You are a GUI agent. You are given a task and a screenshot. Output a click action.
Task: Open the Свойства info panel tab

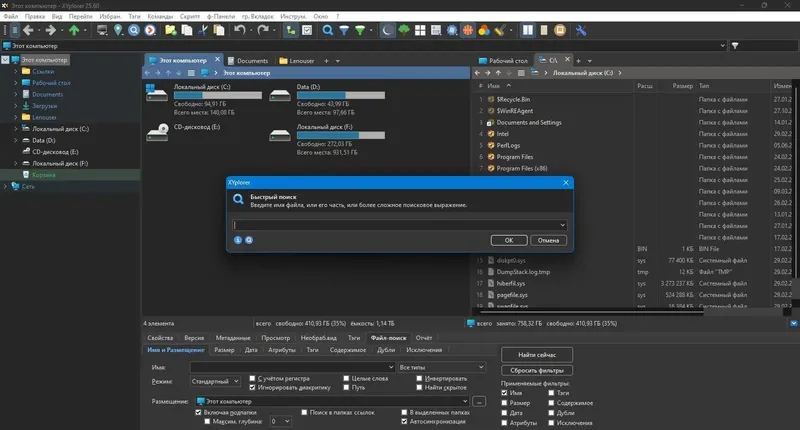click(160, 338)
